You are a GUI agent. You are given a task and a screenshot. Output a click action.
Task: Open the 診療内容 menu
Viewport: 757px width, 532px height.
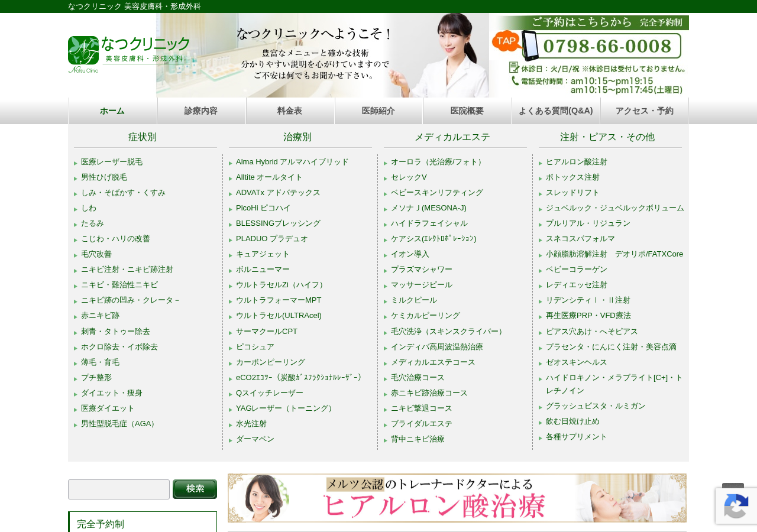[201, 111]
